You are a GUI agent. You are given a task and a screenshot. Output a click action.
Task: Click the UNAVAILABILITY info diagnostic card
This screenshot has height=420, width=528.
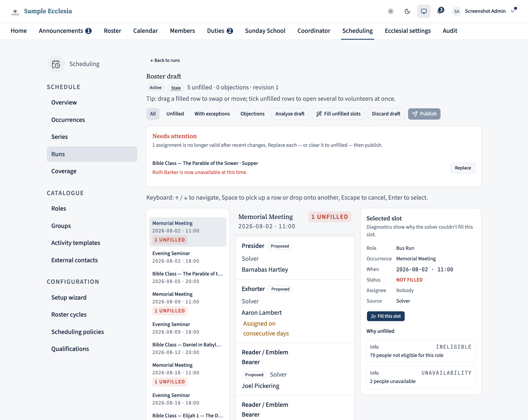click(x=421, y=377)
